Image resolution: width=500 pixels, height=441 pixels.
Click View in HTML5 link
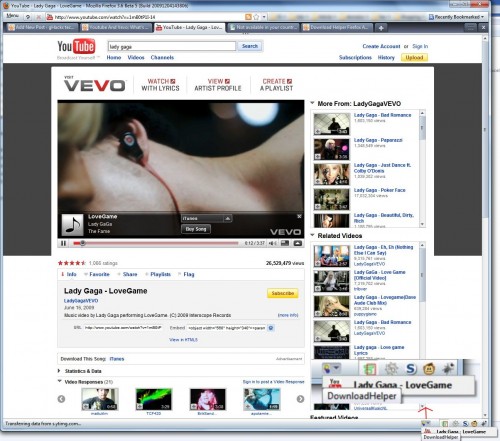[183, 340]
